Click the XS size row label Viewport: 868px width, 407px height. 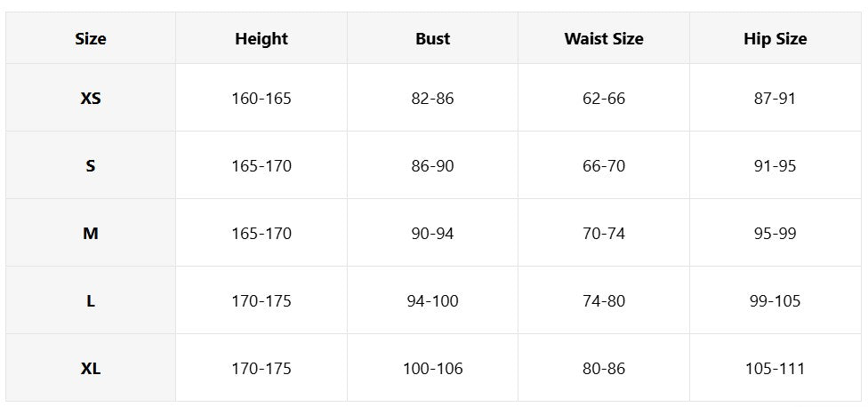coord(91,98)
